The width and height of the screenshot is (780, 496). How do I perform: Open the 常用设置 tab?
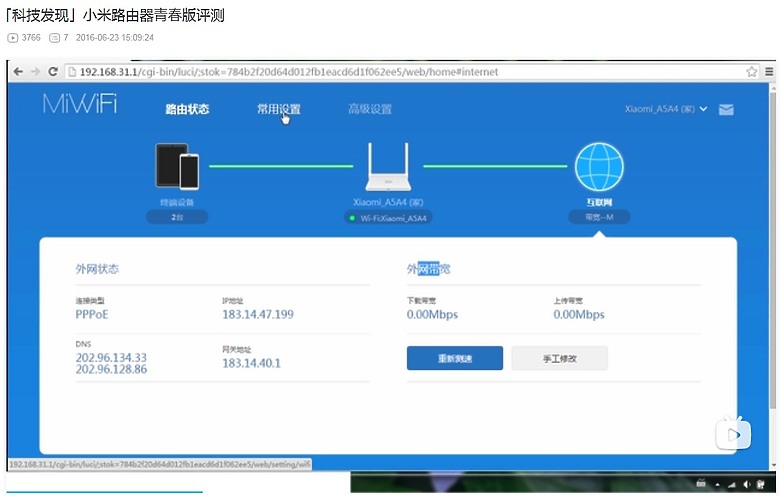click(279, 109)
